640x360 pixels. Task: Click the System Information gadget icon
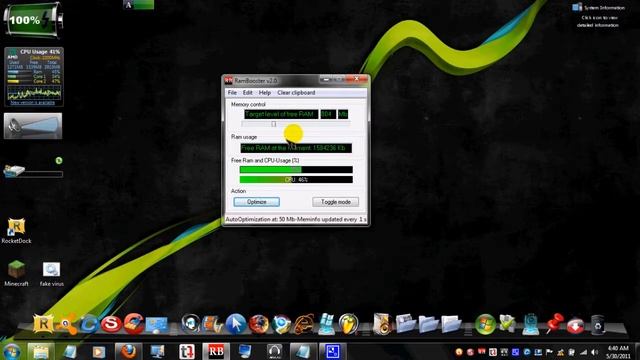coord(577,7)
